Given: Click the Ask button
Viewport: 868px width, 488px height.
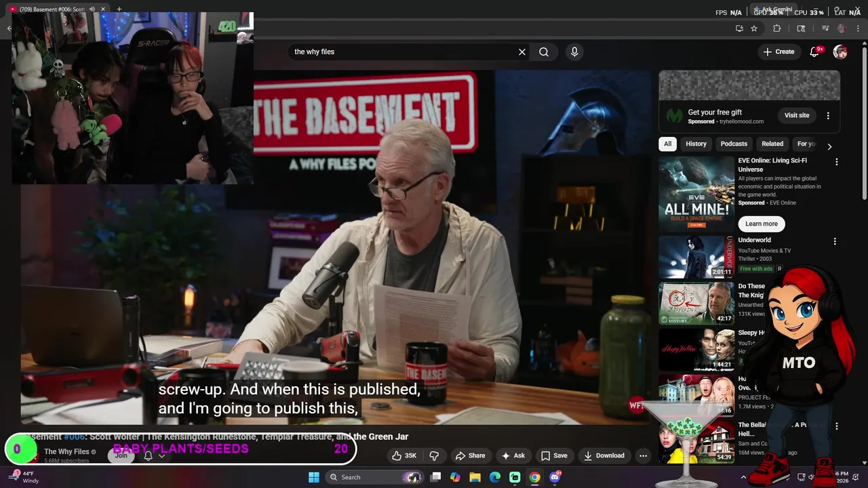Looking at the screenshot, I should (x=513, y=455).
